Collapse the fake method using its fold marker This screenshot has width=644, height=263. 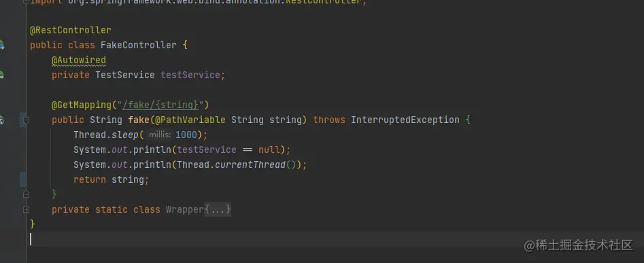(x=27, y=120)
